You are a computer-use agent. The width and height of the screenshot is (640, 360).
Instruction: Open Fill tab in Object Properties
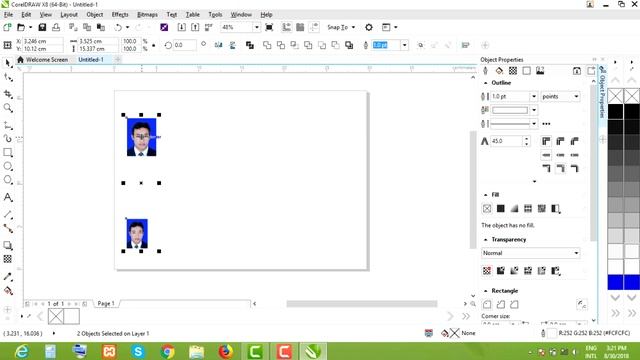pyautogui.click(x=499, y=71)
